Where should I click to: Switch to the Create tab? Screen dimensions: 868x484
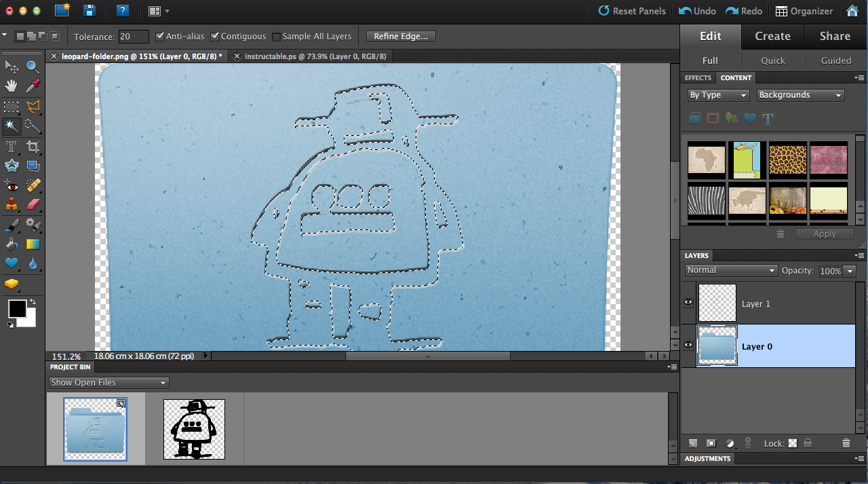772,37
